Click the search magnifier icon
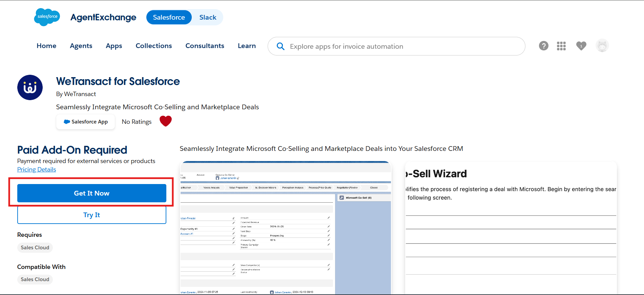 (281, 46)
